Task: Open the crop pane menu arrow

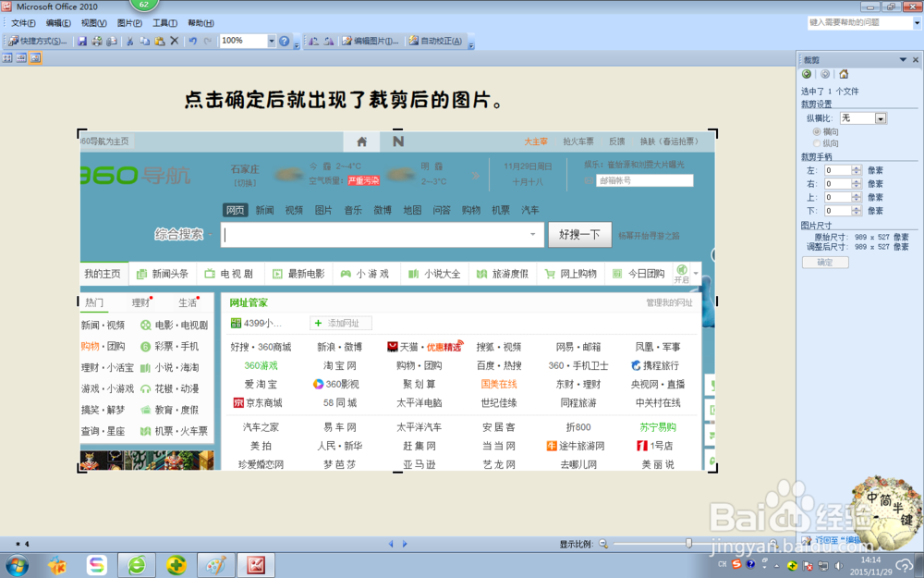Action: [x=903, y=59]
